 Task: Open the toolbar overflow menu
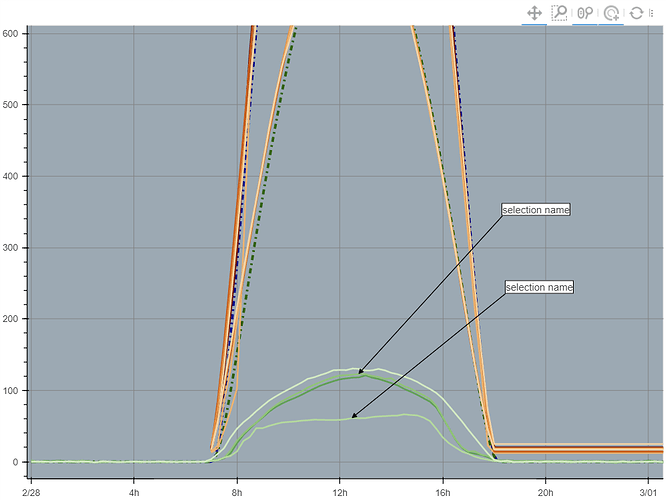(x=651, y=13)
